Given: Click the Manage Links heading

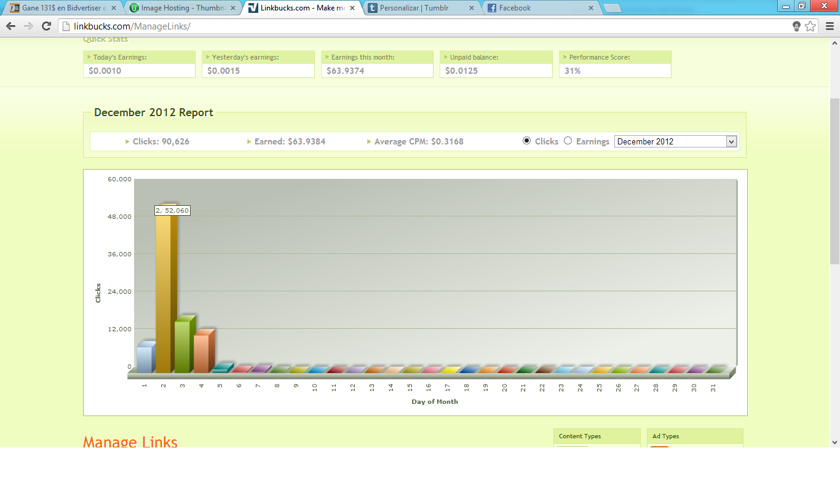Looking at the screenshot, I should point(130,442).
